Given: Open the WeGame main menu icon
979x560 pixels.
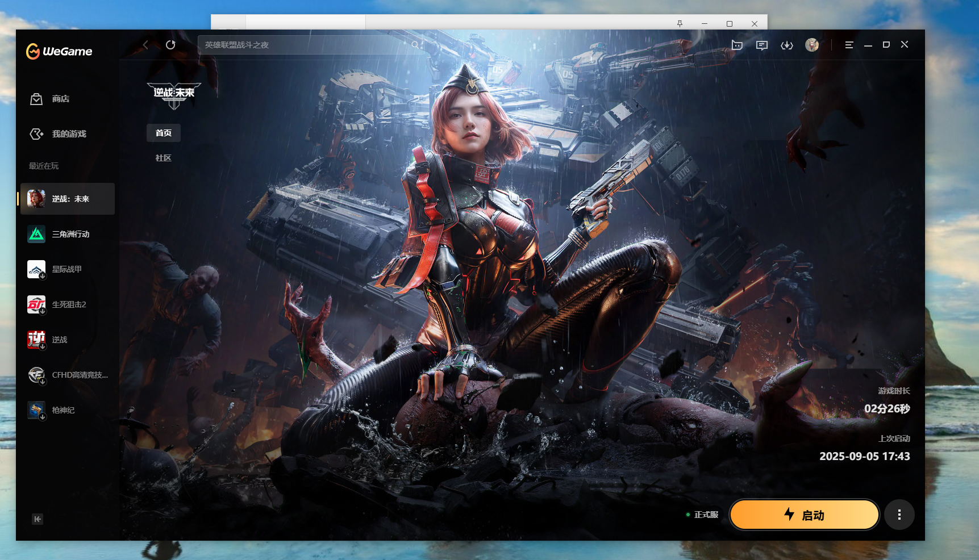Looking at the screenshot, I should pos(849,45).
